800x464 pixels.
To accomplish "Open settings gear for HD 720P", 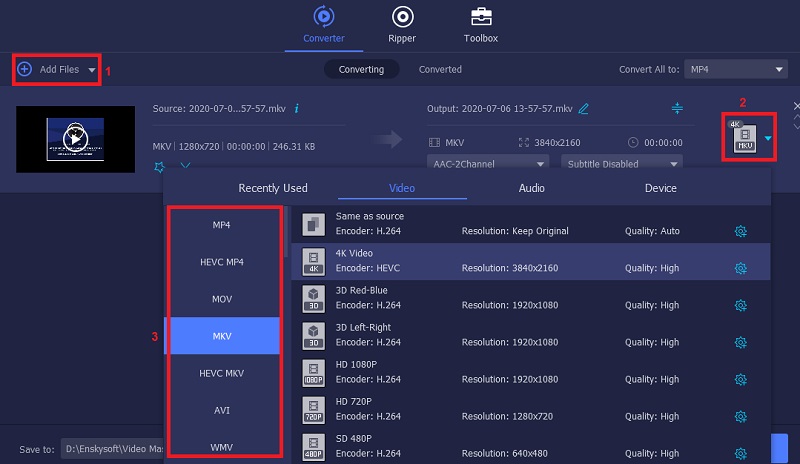I will coord(741,417).
